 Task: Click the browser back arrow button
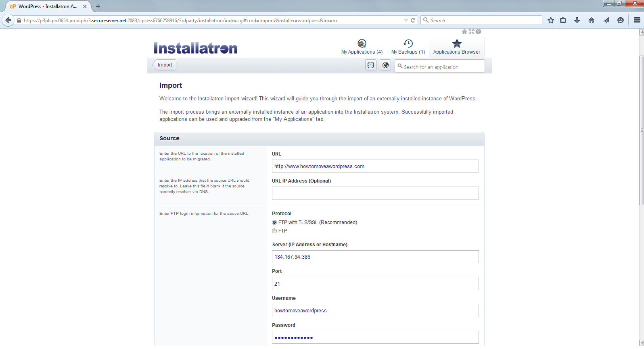click(x=8, y=20)
